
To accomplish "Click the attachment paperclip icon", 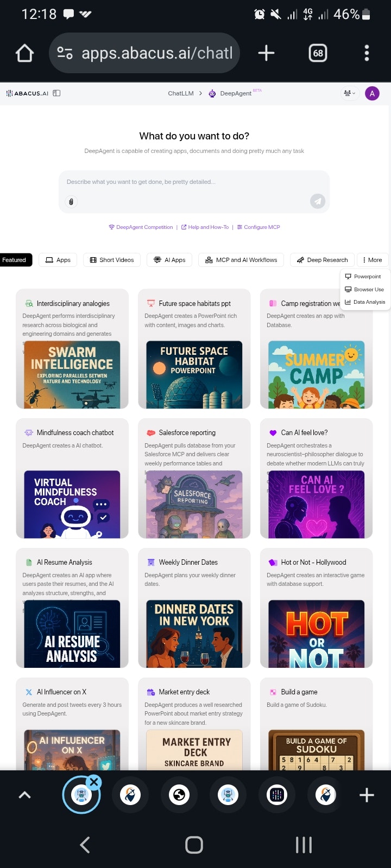I will [x=71, y=202].
